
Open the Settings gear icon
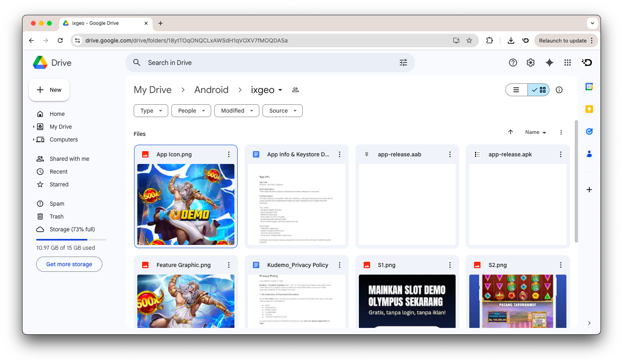[x=531, y=63]
